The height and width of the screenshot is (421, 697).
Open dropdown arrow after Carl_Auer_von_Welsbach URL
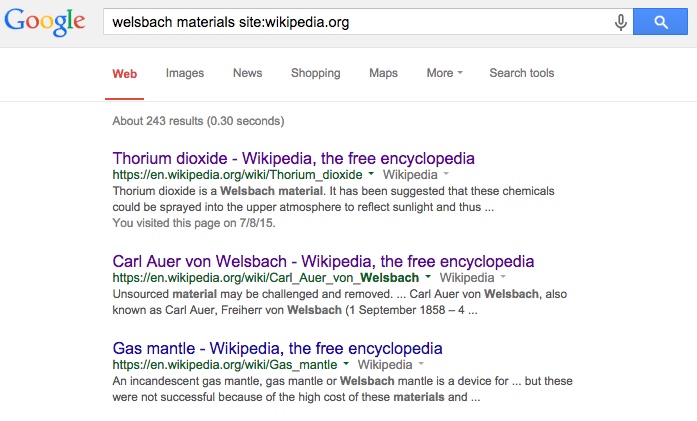[428, 277]
